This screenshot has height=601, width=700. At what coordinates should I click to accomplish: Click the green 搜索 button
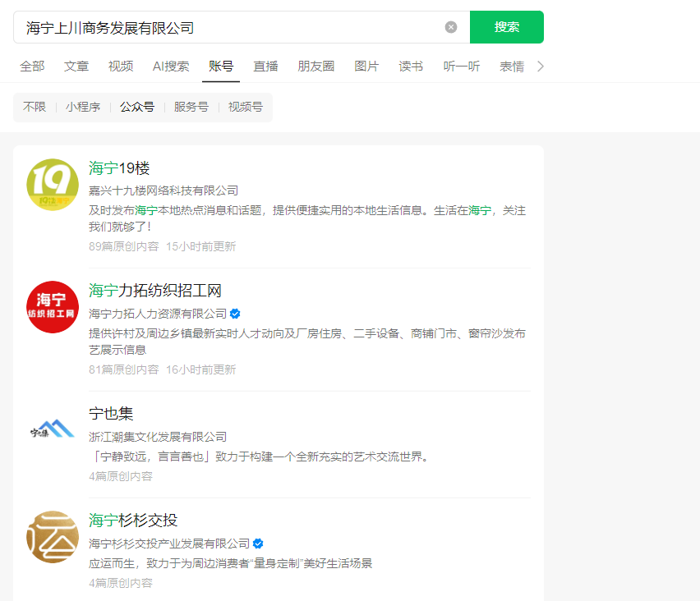[507, 27]
